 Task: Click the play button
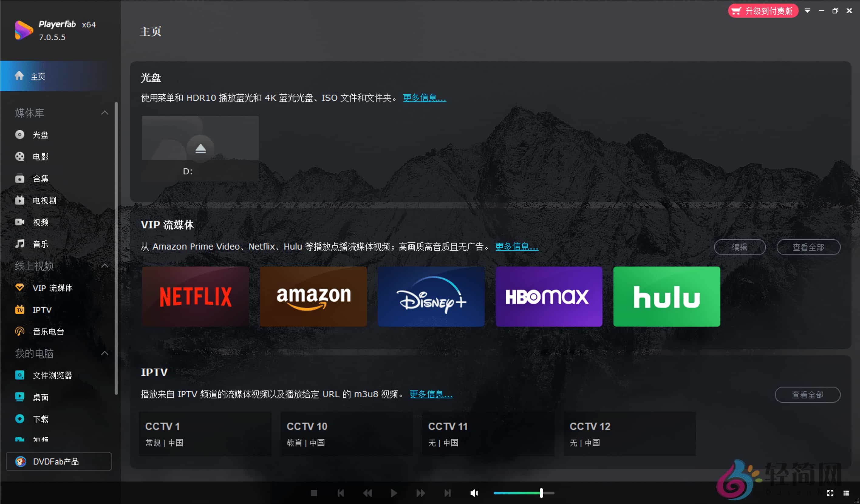pyautogui.click(x=394, y=493)
